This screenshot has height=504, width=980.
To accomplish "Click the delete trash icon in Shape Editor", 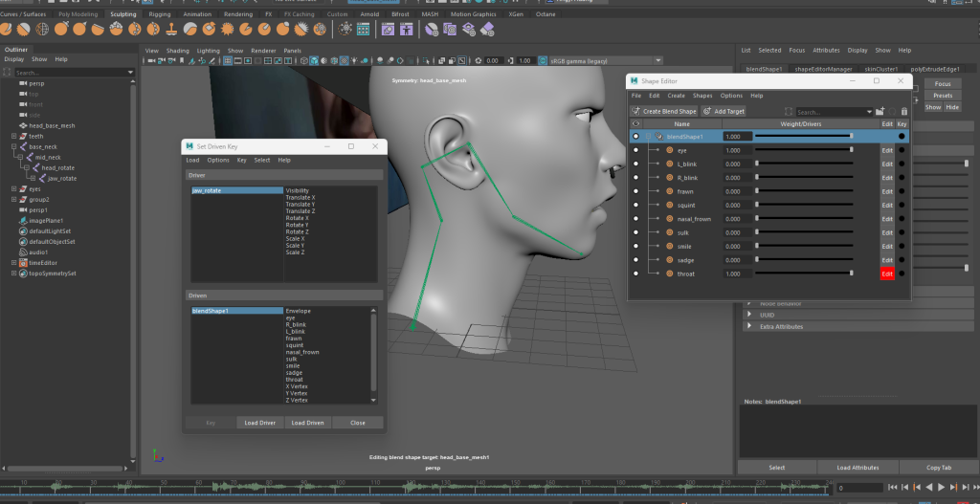I will 904,112.
